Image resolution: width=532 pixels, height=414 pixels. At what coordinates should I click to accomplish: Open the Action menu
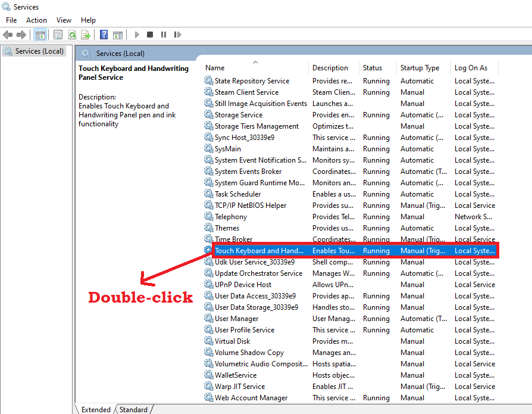tap(36, 20)
